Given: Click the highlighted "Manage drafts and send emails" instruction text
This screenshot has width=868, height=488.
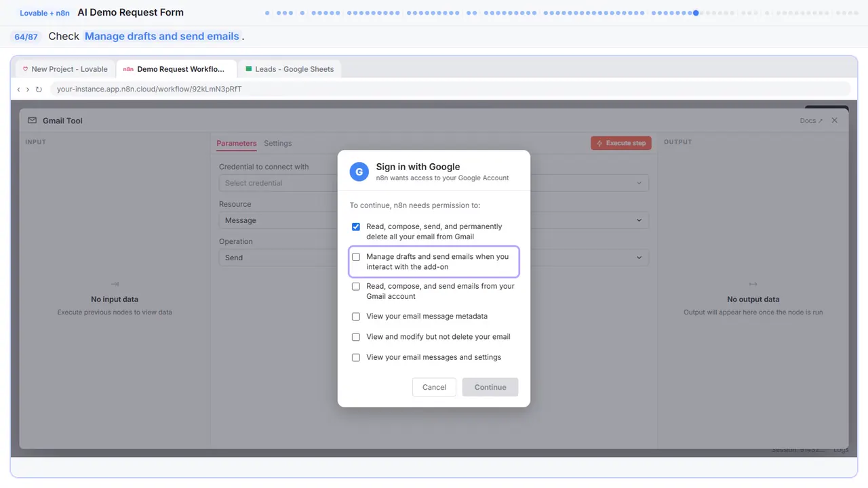Looking at the screenshot, I should 162,37.
